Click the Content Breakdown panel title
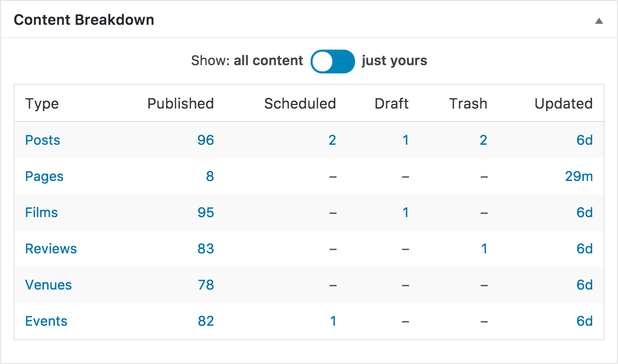Image resolution: width=618 pixels, height=364 pixels. (x=84, y=20)
